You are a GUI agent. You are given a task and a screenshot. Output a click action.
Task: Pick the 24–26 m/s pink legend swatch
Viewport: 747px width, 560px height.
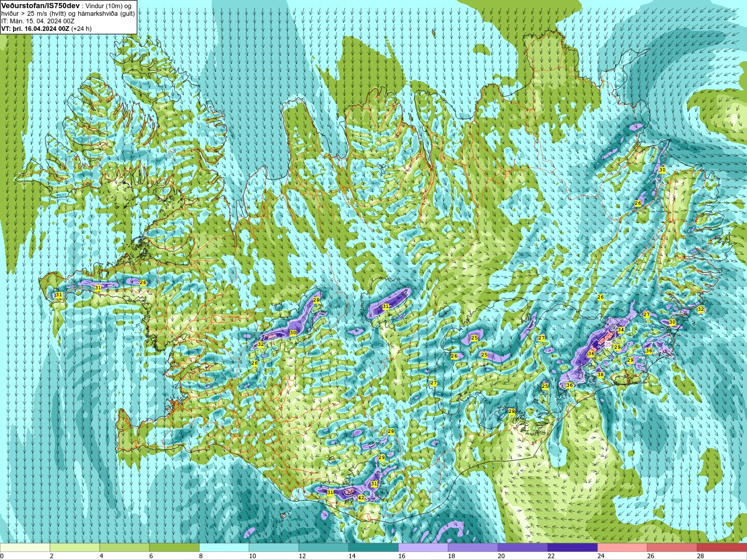622,548
